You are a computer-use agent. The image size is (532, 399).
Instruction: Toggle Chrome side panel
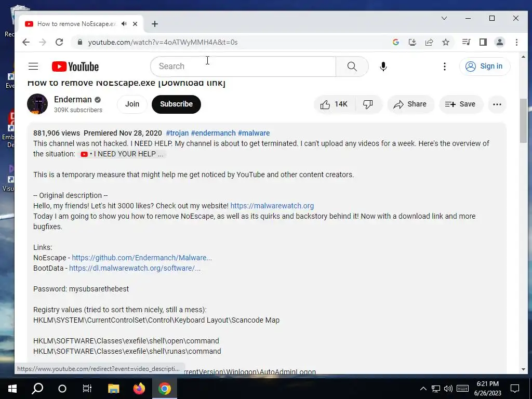pyautogui.click(x=483, y=42)
